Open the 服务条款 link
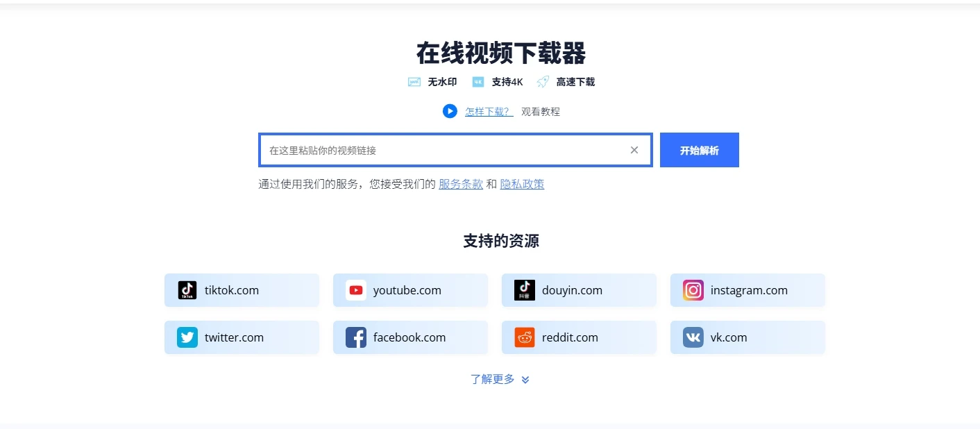This screenshot has width=980, height=429. pos(461,184)
